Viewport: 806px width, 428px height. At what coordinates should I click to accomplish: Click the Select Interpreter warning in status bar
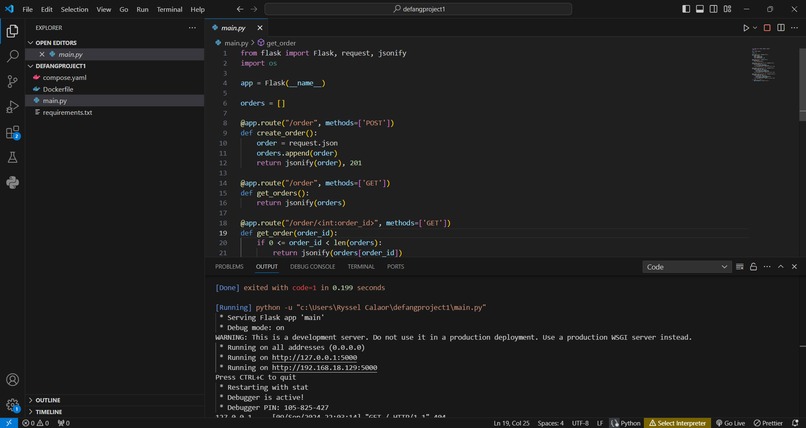point(677,423)
